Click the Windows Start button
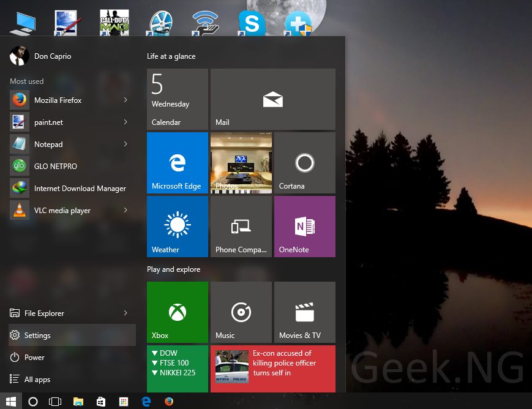The height and width of the screenshot is (409, 532). point(11,401)
